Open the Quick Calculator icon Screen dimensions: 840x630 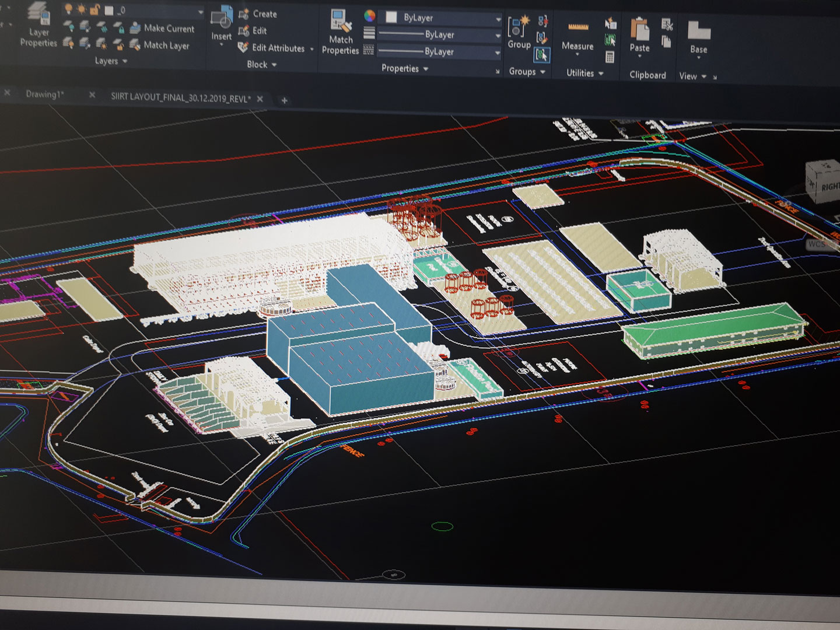click(x=610, y=57)
